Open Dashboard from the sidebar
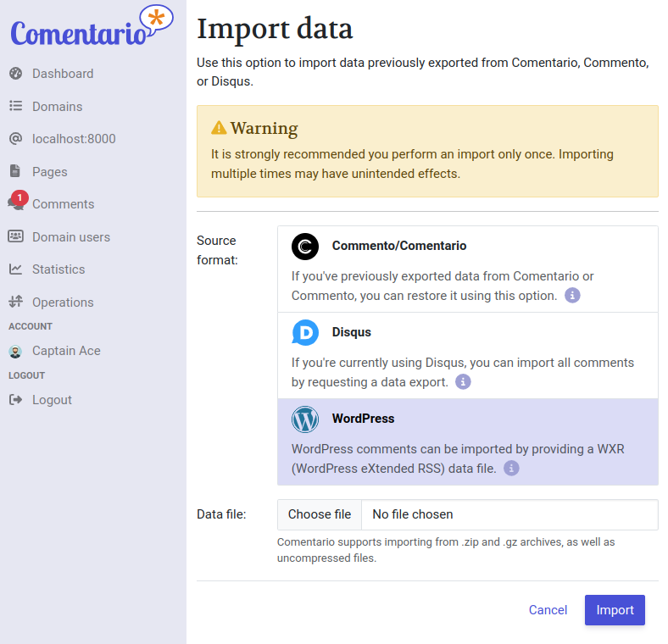Image resolution: width=668 pixels, height=644 pixels. (63, 74)
